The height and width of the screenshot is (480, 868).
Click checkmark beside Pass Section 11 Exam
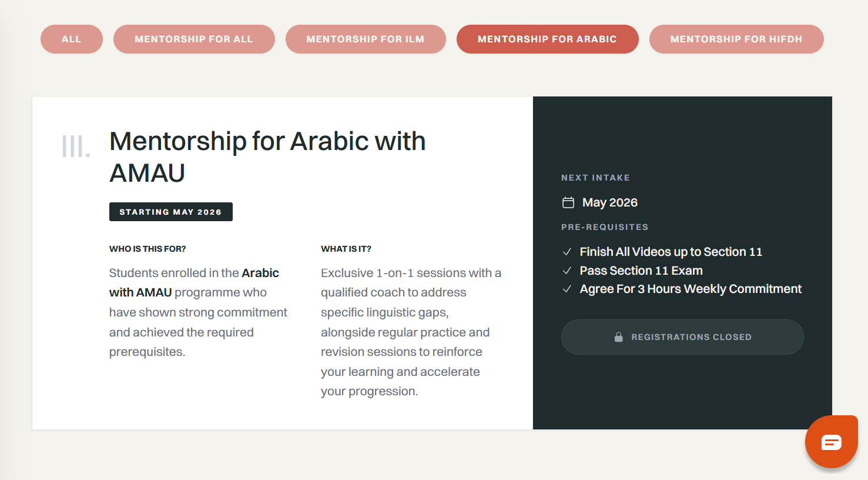(x=567, y=271)
